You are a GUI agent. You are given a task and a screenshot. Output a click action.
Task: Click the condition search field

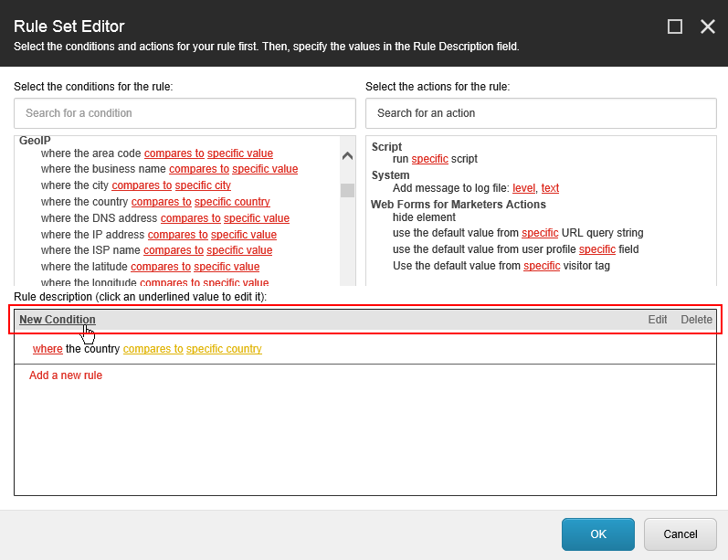[185, 113]
